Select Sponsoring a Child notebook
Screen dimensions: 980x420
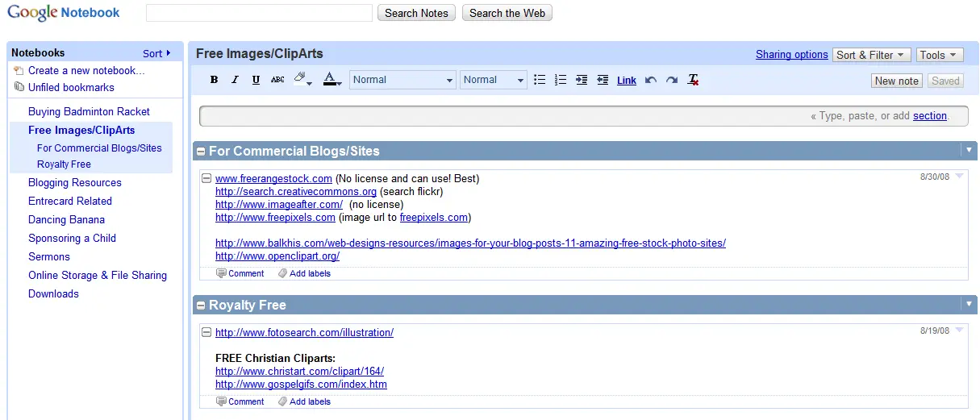point(72,238)
